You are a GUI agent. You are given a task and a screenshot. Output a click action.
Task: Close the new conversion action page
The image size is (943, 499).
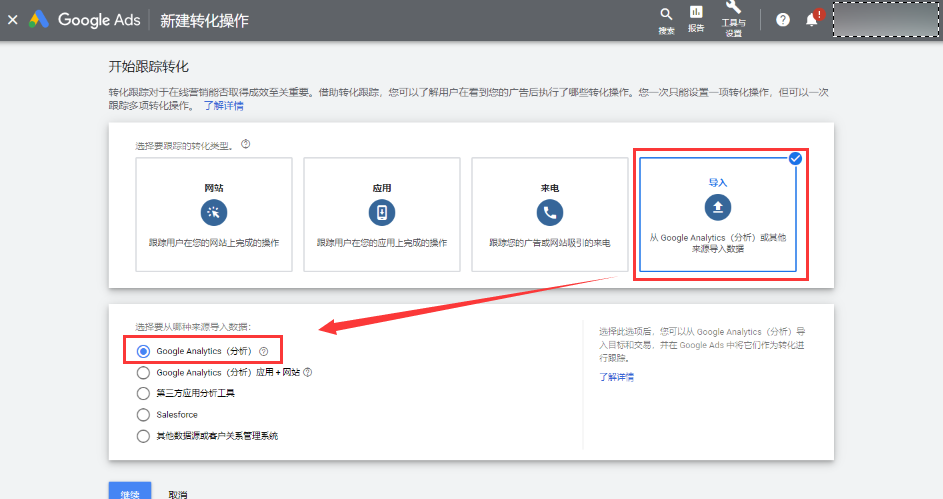click(13, 20)
